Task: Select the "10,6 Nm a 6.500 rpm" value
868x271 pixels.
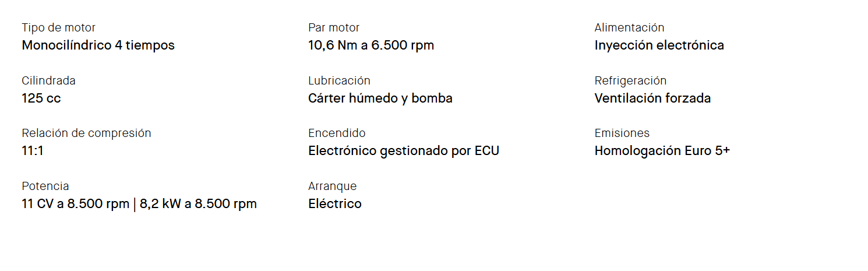Action: click(x=371, y=45)
